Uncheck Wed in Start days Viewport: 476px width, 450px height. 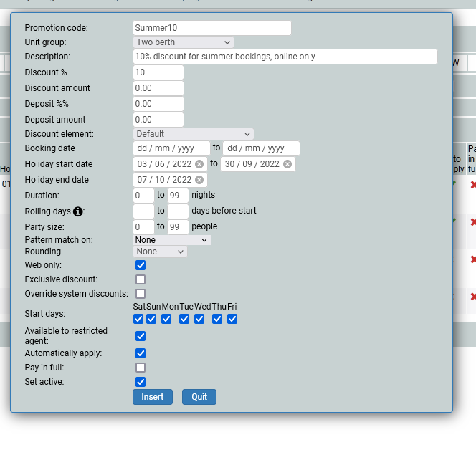point(201,319)
